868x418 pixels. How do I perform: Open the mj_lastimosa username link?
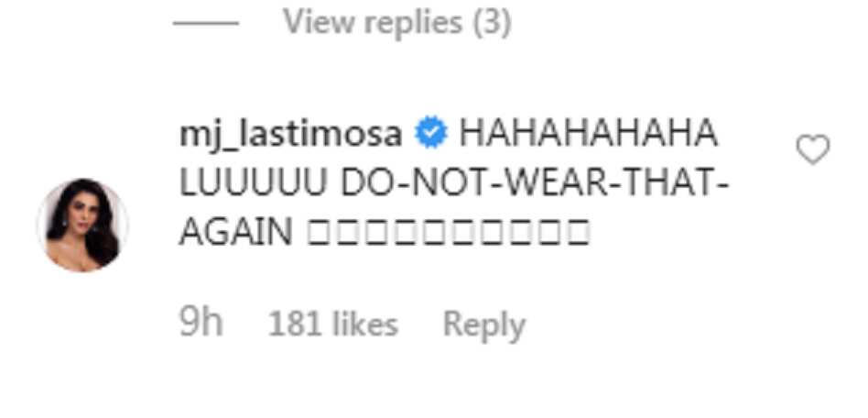click(x=290, y=137)
